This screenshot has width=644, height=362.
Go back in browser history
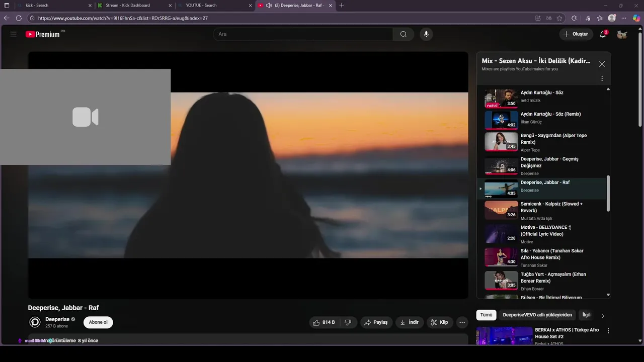click(x=7, y=18)
